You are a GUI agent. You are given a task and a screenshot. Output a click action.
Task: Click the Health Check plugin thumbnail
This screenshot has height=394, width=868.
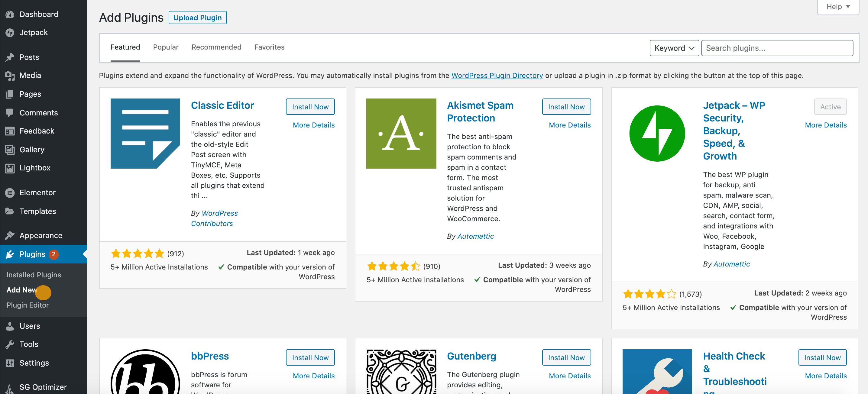click(x=657, y=371)
